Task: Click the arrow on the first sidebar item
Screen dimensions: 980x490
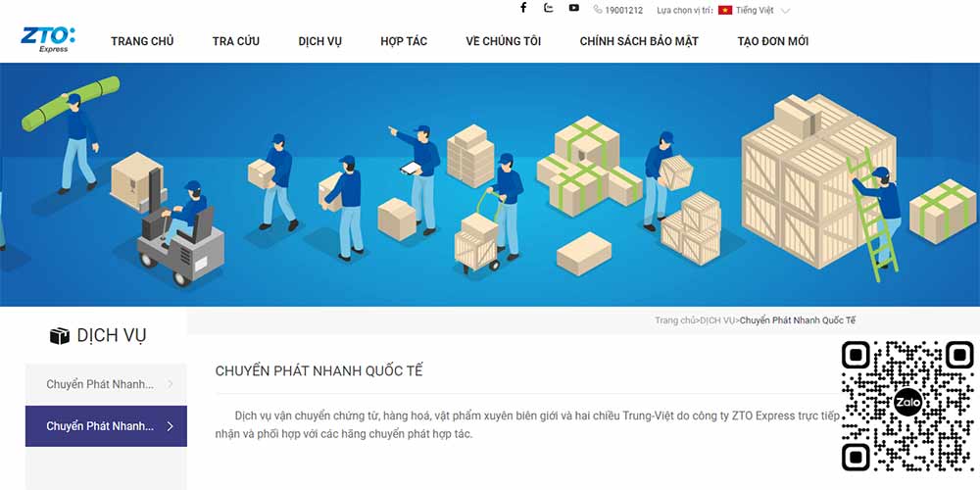Action: 170,384
